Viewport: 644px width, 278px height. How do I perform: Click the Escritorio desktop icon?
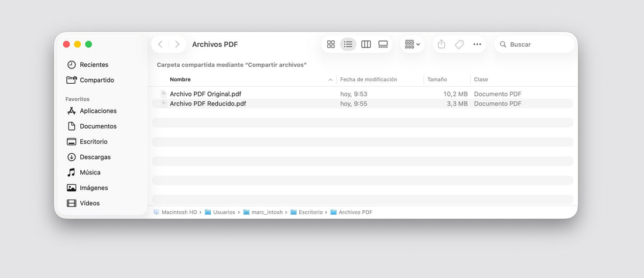[x=71, y=142]
